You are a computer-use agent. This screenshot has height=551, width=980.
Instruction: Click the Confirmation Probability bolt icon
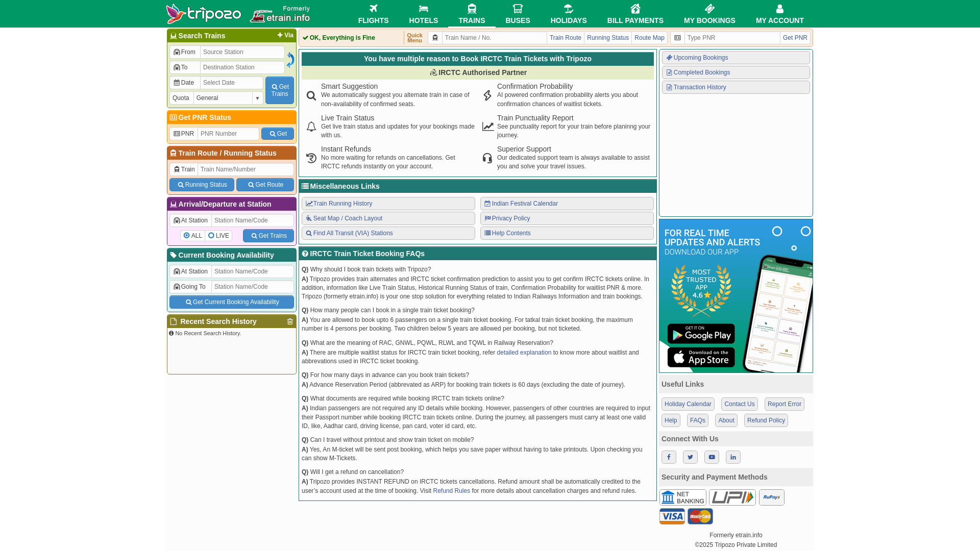(x=487, y=95)
